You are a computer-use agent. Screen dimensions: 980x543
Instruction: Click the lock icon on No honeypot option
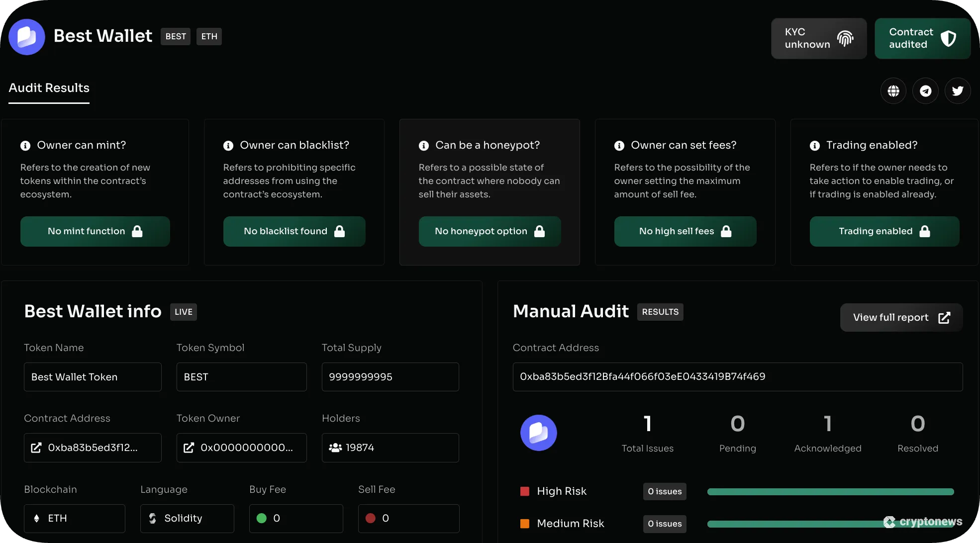[540, 231]
